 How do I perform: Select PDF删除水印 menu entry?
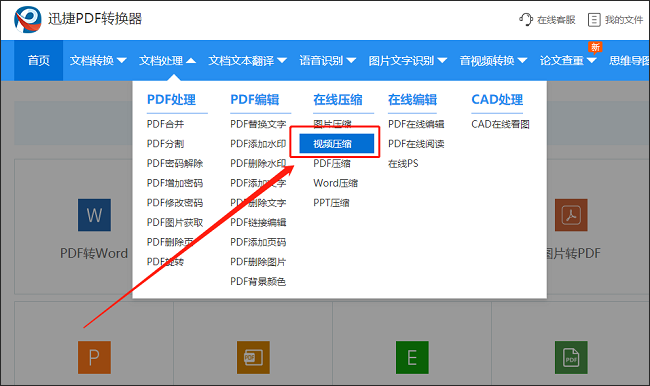[x=258, y=163]
